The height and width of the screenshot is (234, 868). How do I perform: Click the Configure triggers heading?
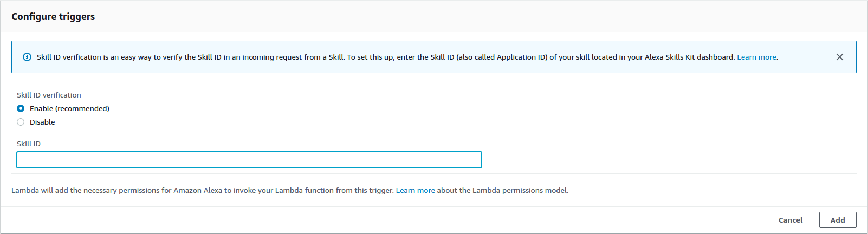pos(53,17)
